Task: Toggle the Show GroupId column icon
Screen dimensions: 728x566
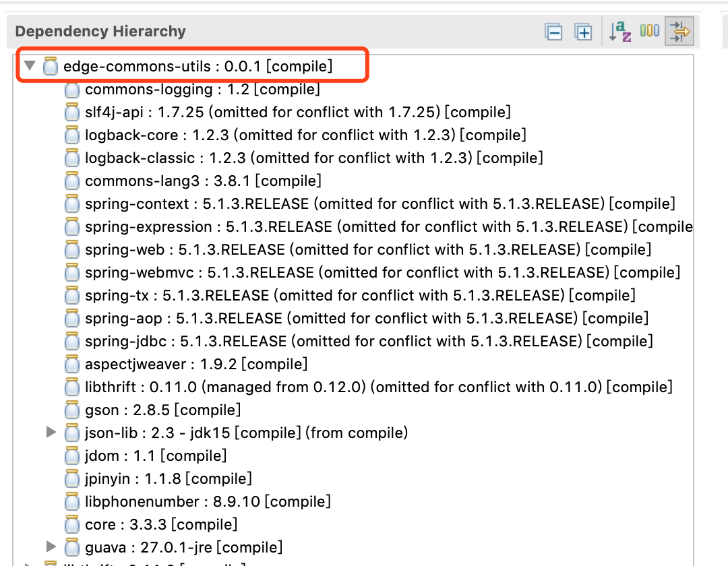Action: (x=650, y=30)
